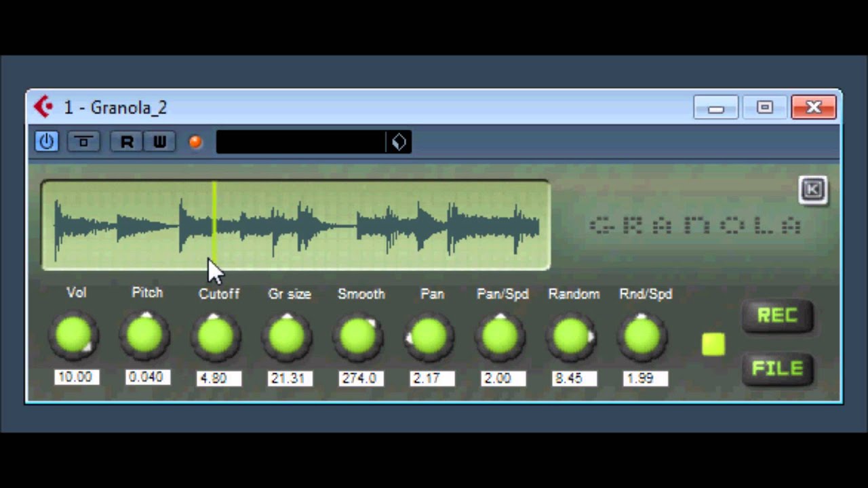The width and height of the screenshot is (868, 488).
Task: Click the Pitch knob
Action: tap(144, 336)
